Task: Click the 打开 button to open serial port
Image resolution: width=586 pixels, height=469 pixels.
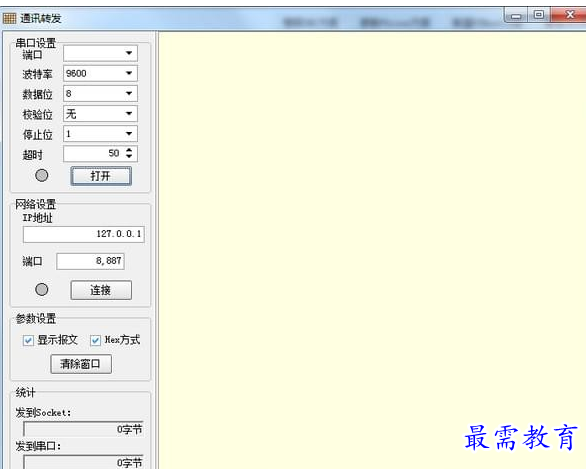Action: [101, 176]
